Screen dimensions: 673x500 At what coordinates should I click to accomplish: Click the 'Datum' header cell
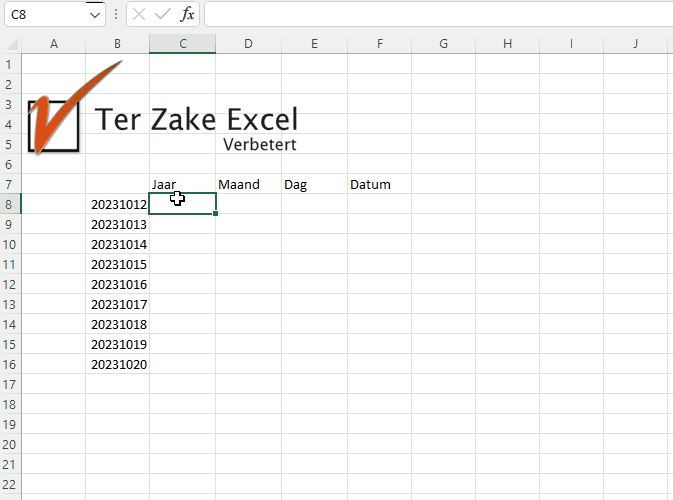(379, 185)
